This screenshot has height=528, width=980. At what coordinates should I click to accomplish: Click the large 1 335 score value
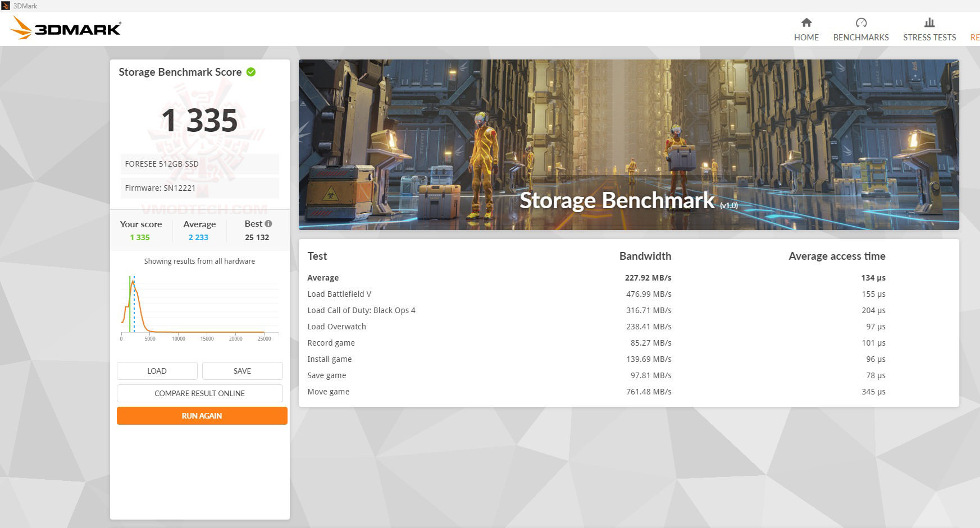(x=199, y=120)
